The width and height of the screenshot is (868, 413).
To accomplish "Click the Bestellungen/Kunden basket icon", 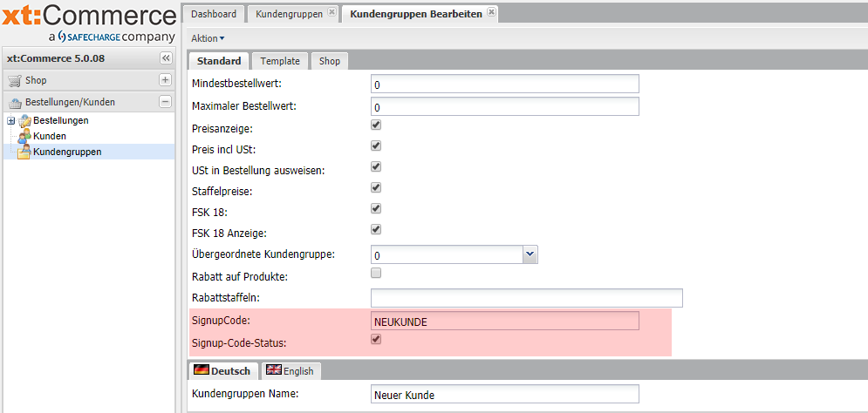I will 15,103.
